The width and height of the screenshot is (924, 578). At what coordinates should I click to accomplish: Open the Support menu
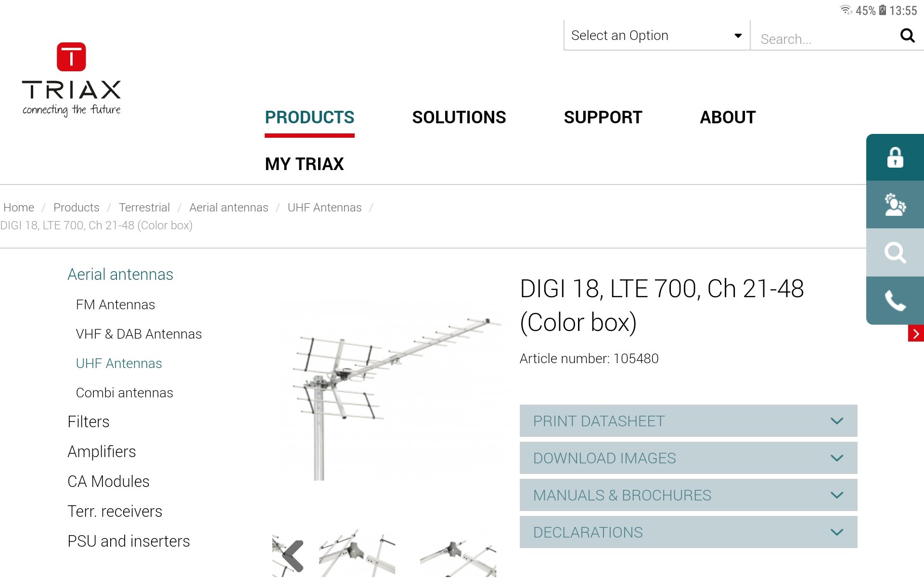coord(603,117)
